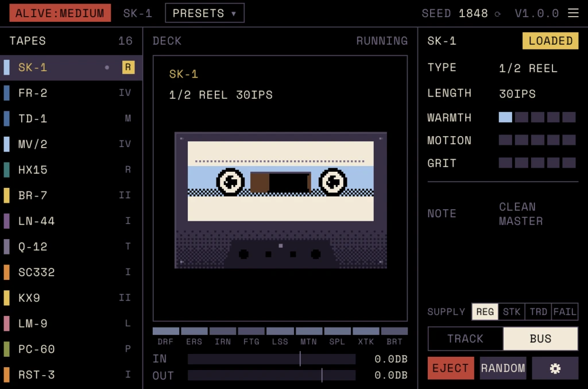The image size is (588, 389).
Task: Select the SC332 tape
Action: pos(71,272)
